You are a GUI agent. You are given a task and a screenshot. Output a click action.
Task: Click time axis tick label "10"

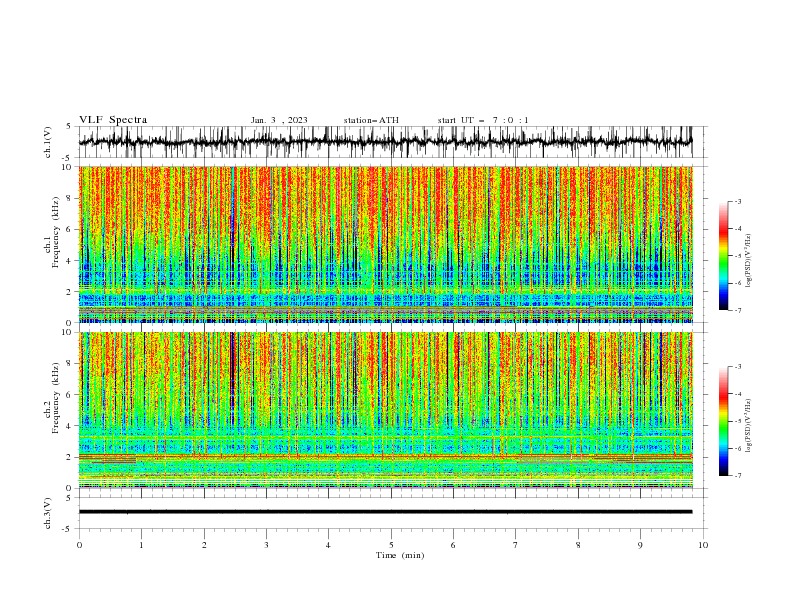tap(703, 545)
